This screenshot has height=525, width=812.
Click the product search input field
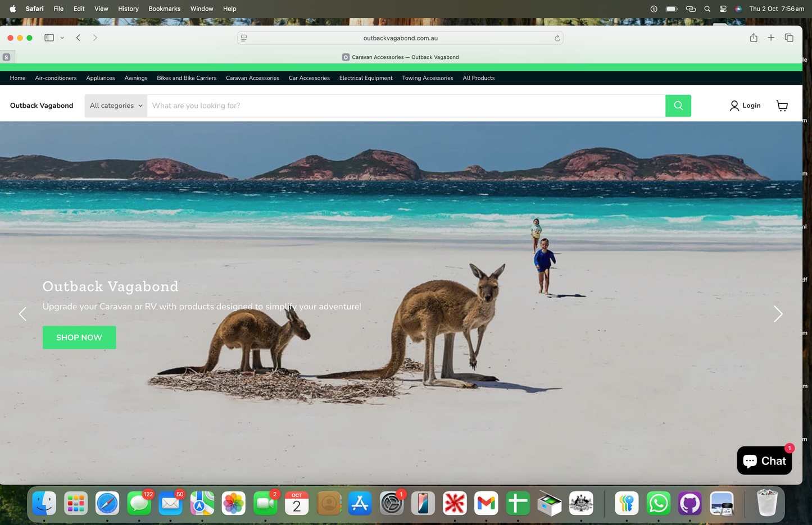point(406,106)
